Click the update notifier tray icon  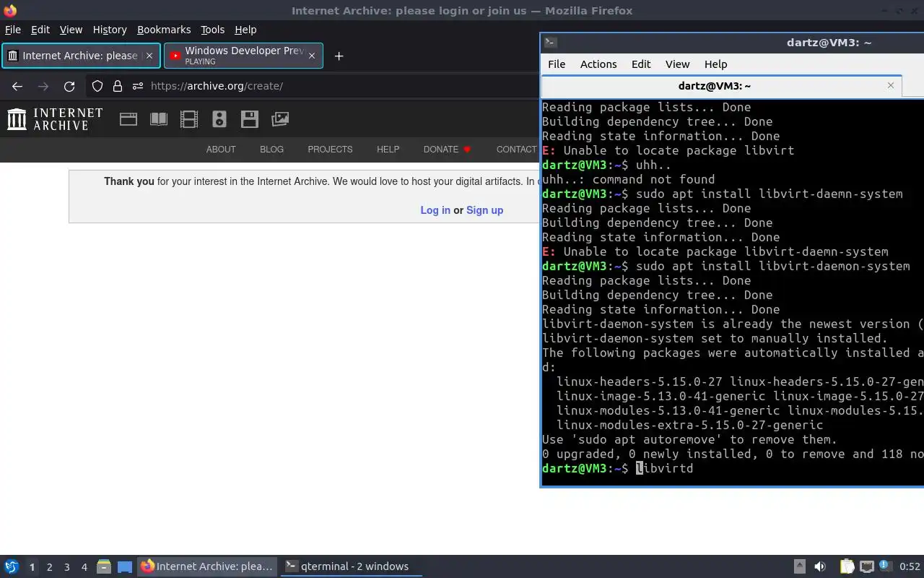pyautogui.click(x=886, y=566)
